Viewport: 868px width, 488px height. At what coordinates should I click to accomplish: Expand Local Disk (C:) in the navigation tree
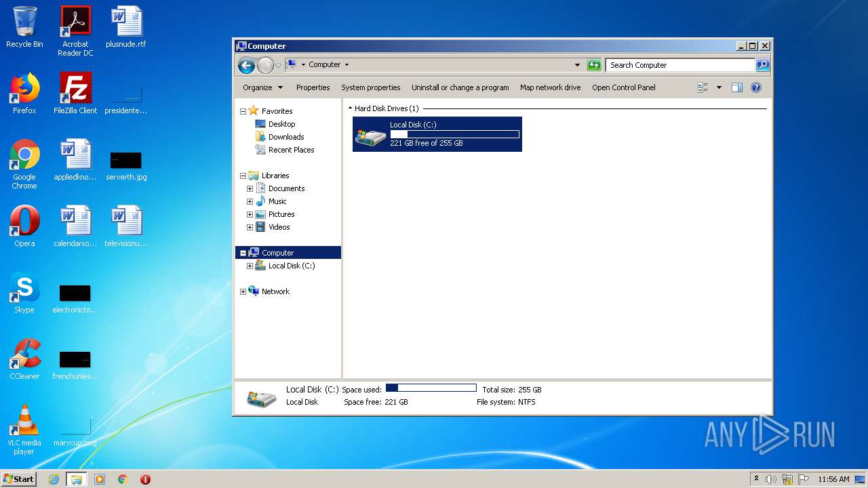(x=250, y=266)
